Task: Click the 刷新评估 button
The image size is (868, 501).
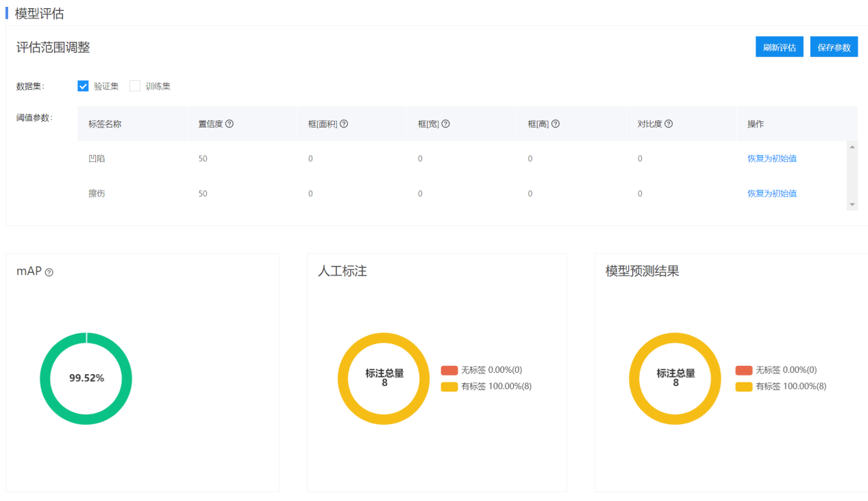Action: click(779, 47)
